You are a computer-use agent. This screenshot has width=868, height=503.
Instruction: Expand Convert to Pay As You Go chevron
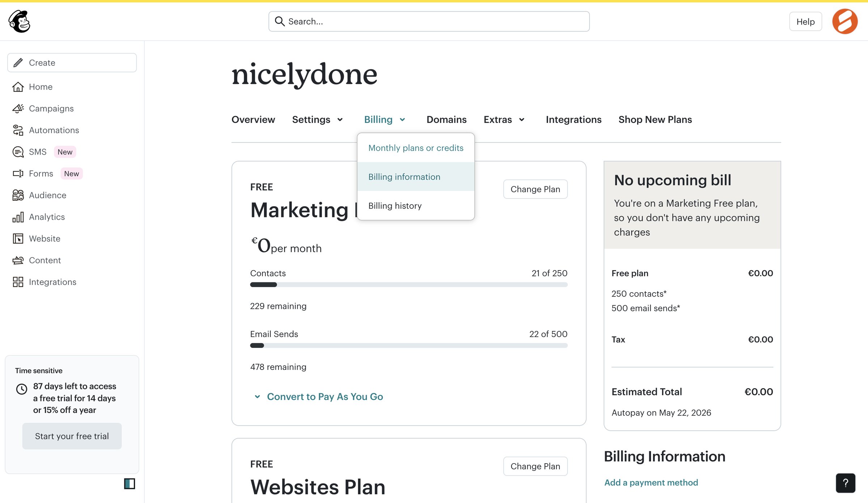(x=257, y=397)
